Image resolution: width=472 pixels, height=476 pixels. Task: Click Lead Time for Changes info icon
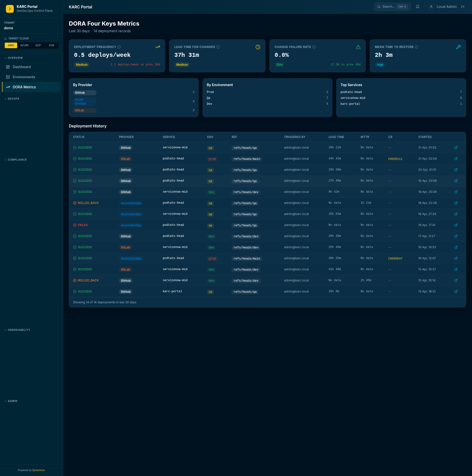218,47
